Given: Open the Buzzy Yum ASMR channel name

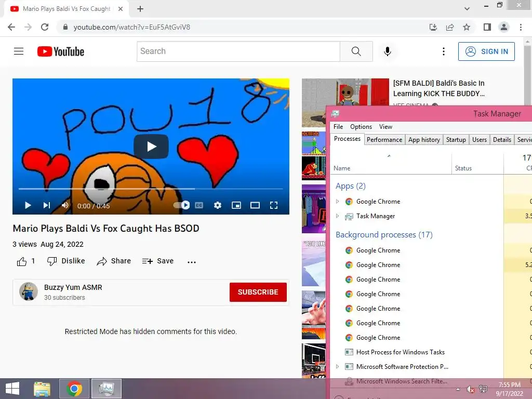Looking at the screenshot, I should point(73,287).
